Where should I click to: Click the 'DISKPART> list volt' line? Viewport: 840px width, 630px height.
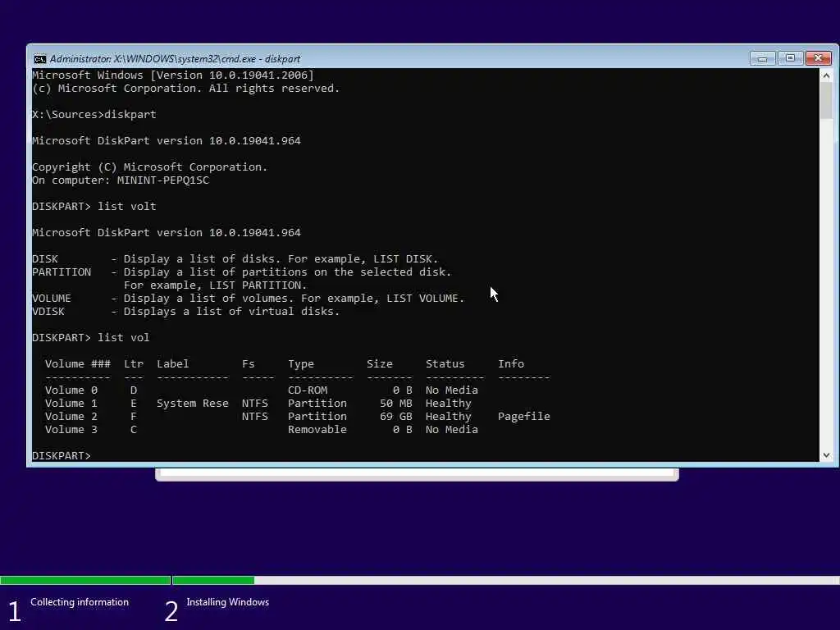pos(94,206)
